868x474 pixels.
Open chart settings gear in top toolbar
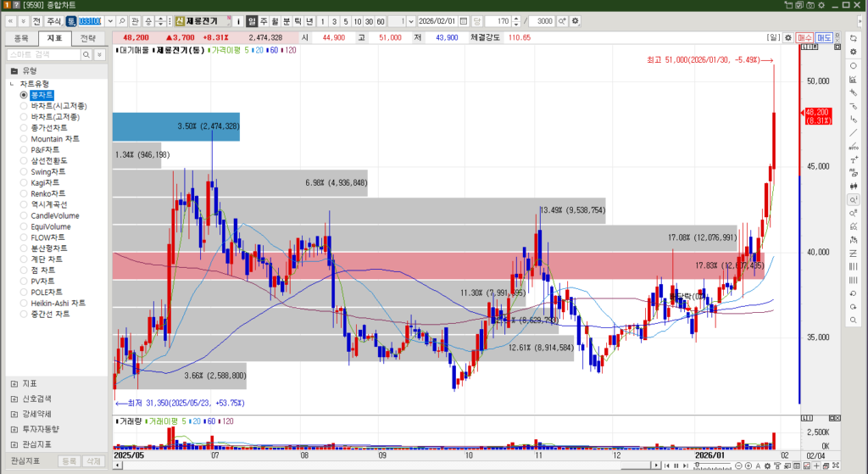576,20
